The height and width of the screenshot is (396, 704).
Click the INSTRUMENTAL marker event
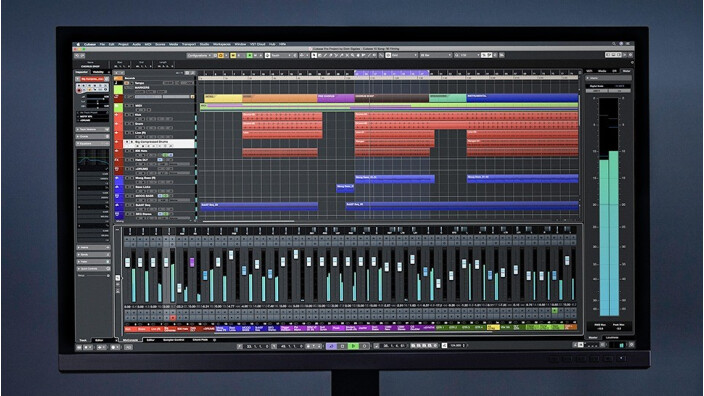522,98
